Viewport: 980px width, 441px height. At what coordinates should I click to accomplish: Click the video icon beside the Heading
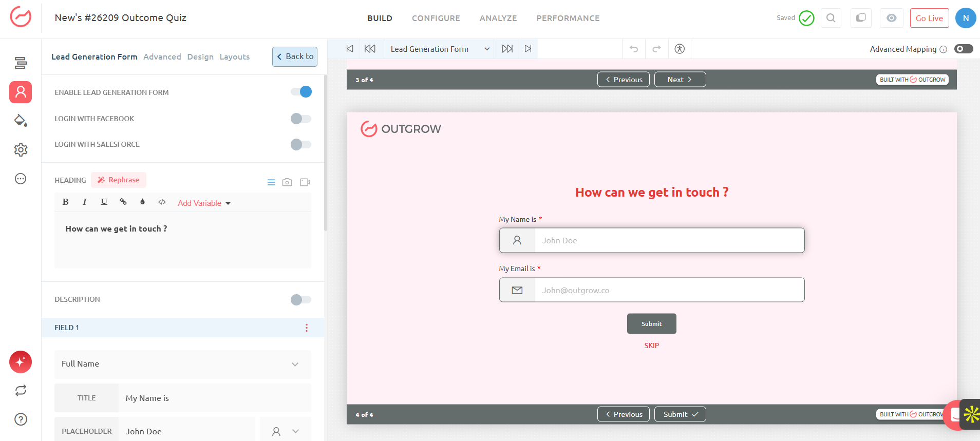(x=305, y=182)
